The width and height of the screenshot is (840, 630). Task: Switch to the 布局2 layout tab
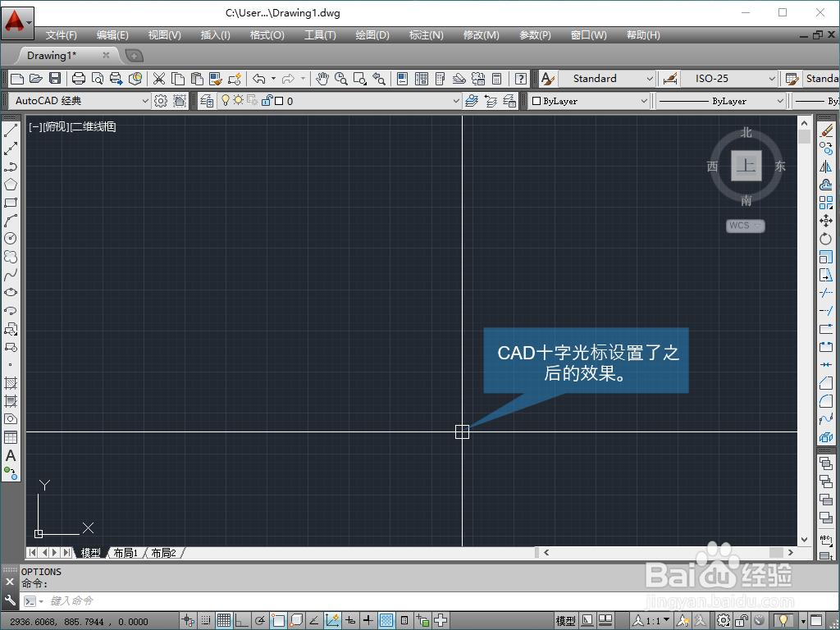tap(163, 553)
